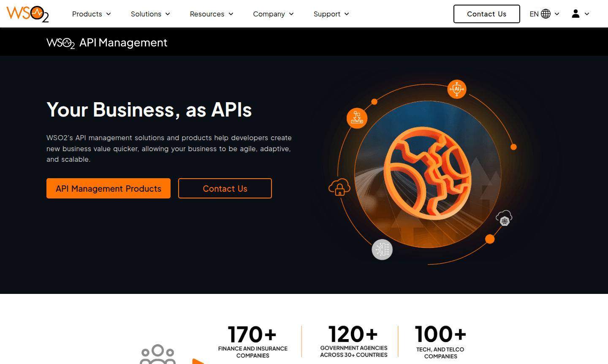Viewport: 608px width, 364px height.
Task: Open the language globe selector
Action: (x=546, y=14)
